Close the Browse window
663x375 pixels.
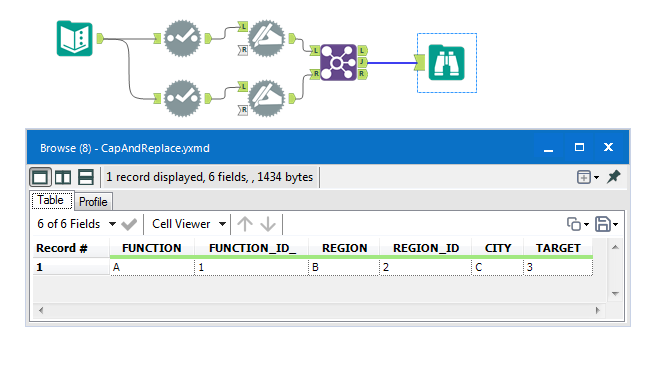point(608,147)
